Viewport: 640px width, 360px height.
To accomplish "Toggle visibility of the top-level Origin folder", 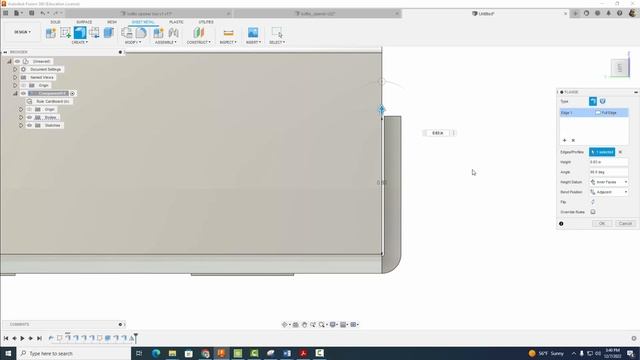I will pos(23,85).
